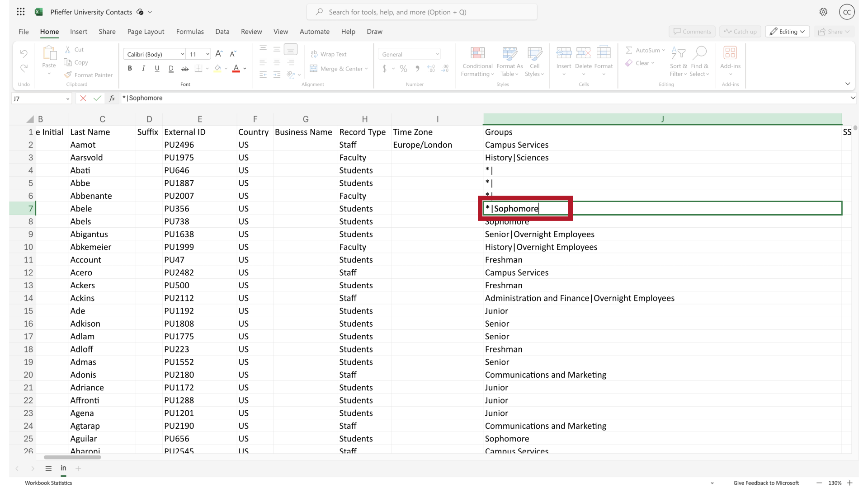Open the Comments pane
868x488 pixels.
[x=692, y=31]
